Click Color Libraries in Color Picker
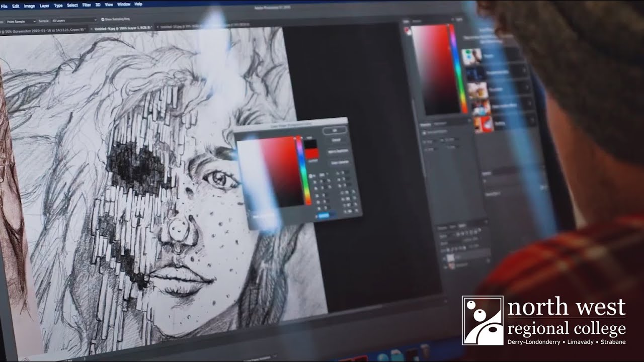Image resolution: width=644 pixels, height=362 pixels. click(341, 162)
